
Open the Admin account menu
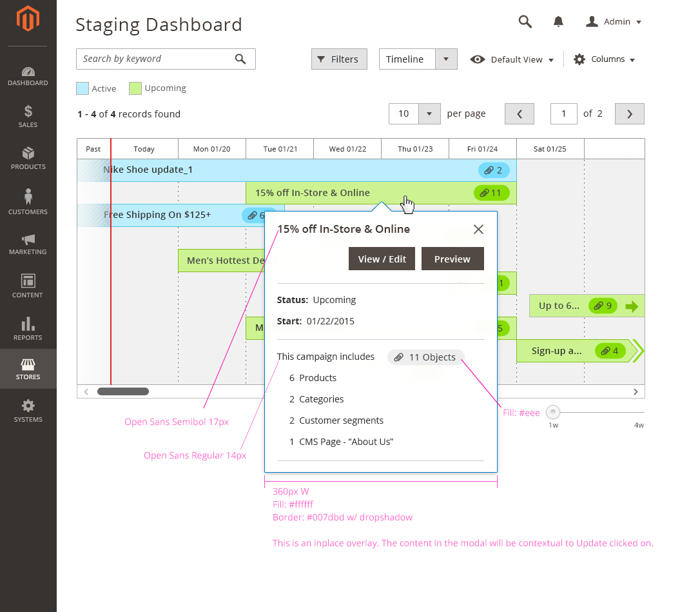[614, 22]
